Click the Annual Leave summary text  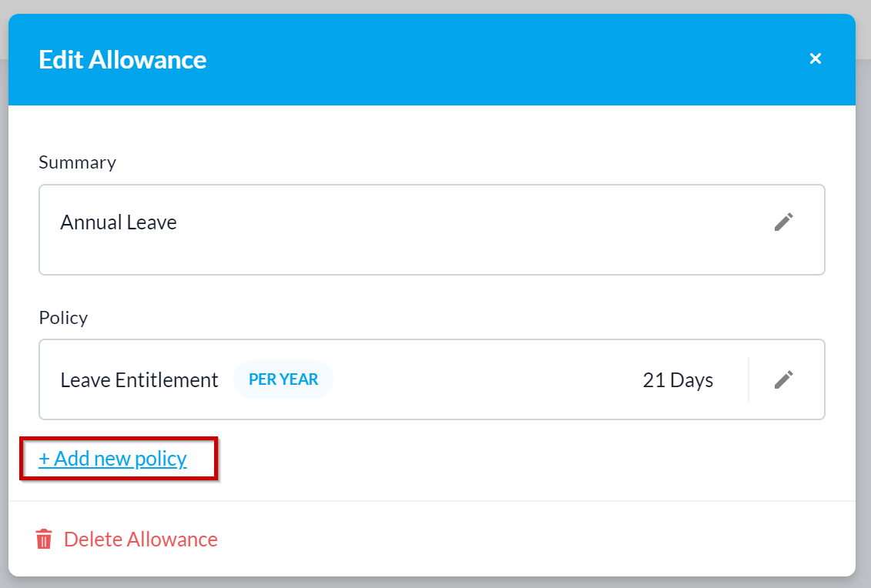(119, 222)
